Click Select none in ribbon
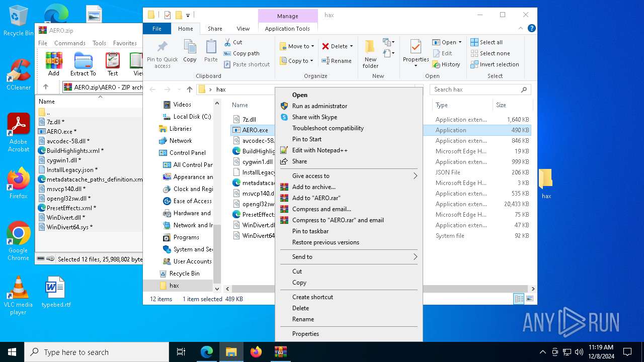The width and height of the screenshot is (644, 362). [491, 53]
